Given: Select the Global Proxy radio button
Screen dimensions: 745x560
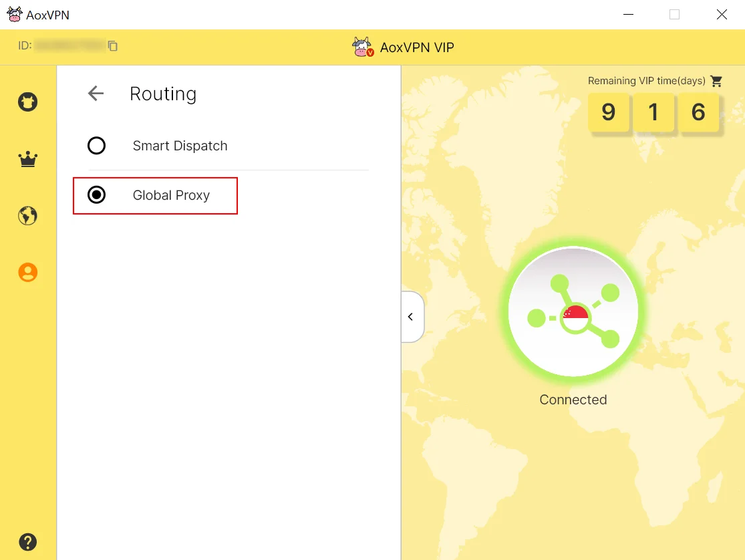Looking at the screenshot, I should [x=97, y=195].
